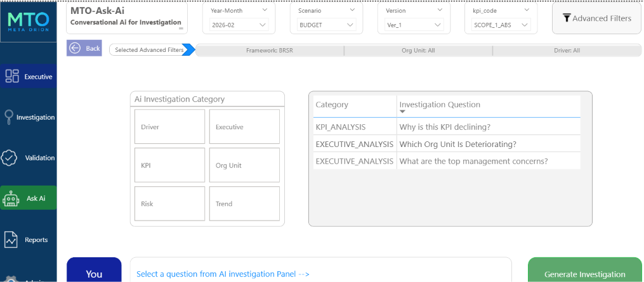Click the funnel icon on Advanced Filters
644x282 pixels.
pos(567,18)
